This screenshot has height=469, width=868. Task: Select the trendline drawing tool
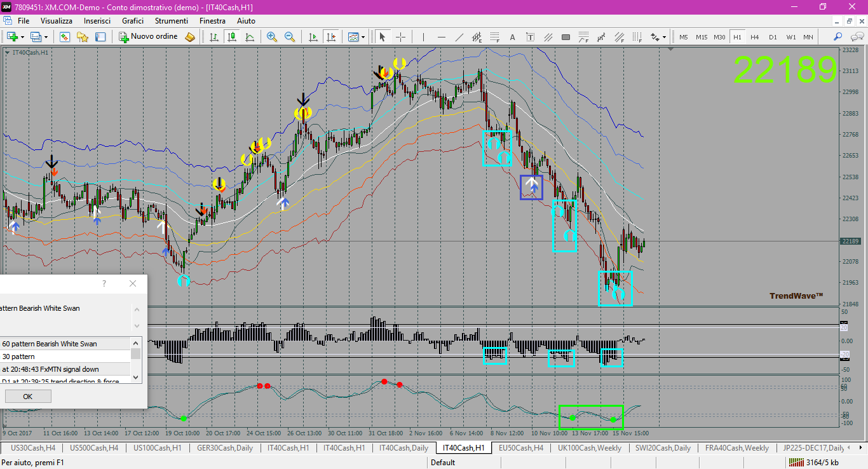pos(459,37)
